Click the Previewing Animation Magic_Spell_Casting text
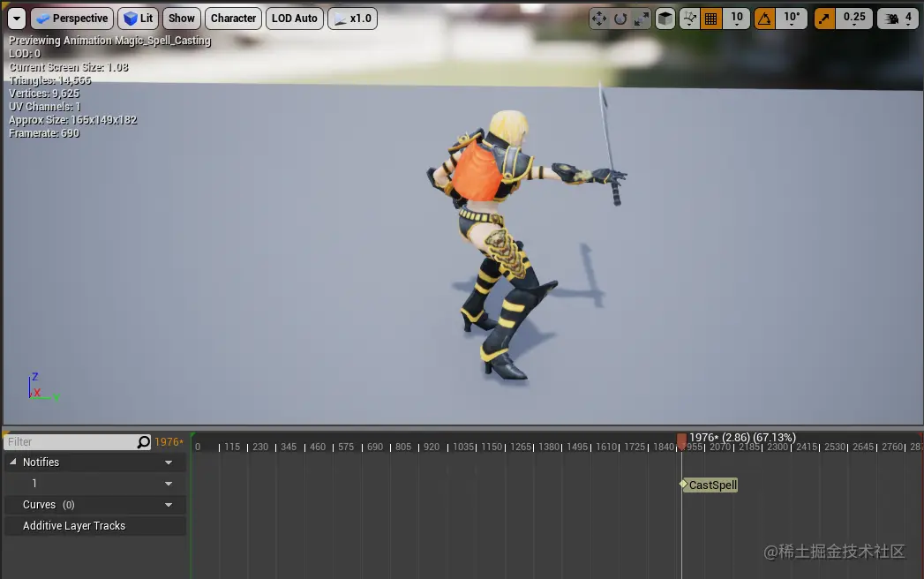Image resolution: width=924 pixels, height=579 pixels. tap(109, 41)
